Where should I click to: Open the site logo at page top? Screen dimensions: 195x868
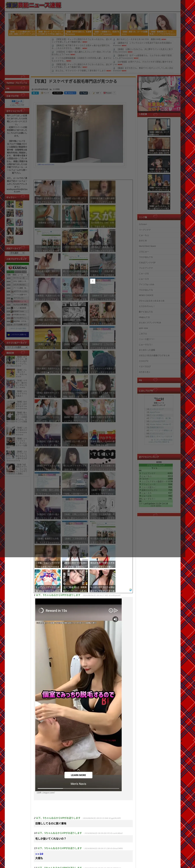(x=34, y=5)
